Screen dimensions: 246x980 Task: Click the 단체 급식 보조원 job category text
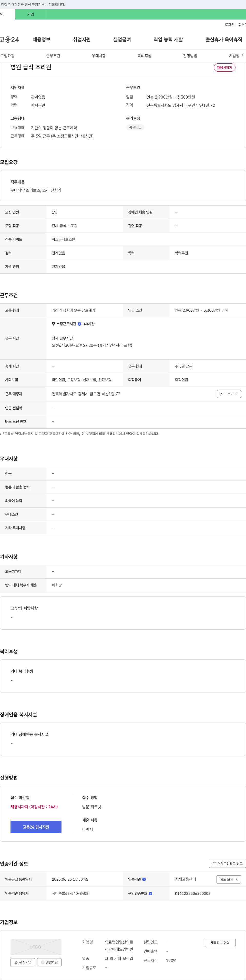[65, 226]
